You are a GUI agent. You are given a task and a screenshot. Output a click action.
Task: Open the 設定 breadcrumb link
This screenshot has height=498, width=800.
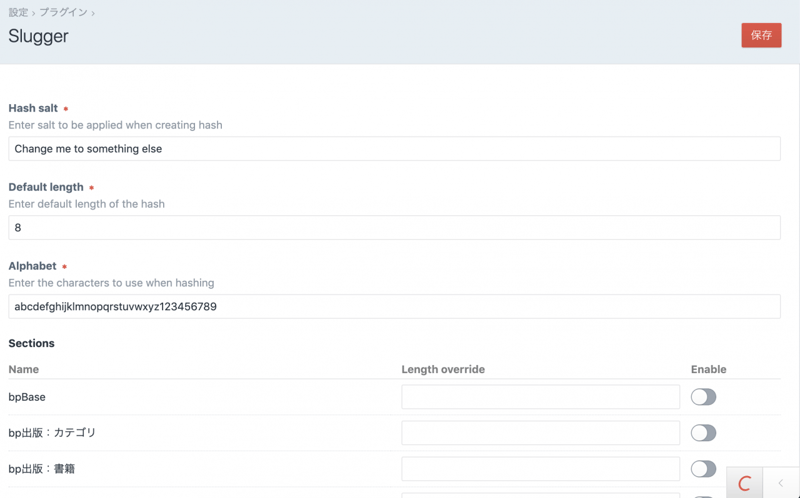[18, 13]
